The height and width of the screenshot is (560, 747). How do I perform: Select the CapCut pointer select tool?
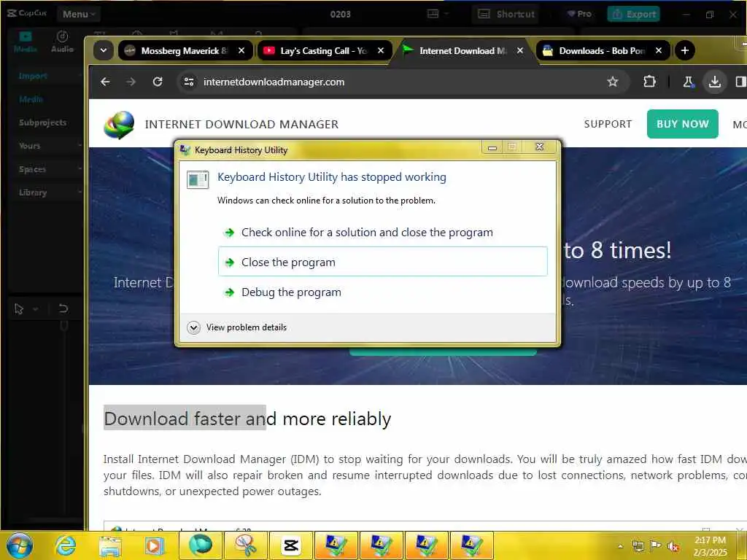19,309
